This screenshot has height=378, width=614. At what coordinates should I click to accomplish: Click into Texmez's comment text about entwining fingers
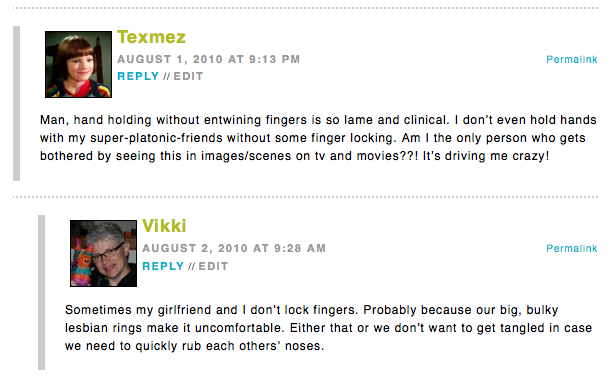pos(318,138)
